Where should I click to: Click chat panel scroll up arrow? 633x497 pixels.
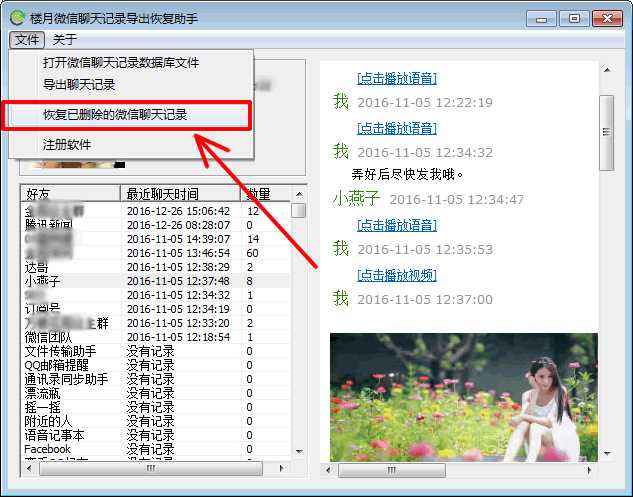pyautogui.click(x=607, y=70)
